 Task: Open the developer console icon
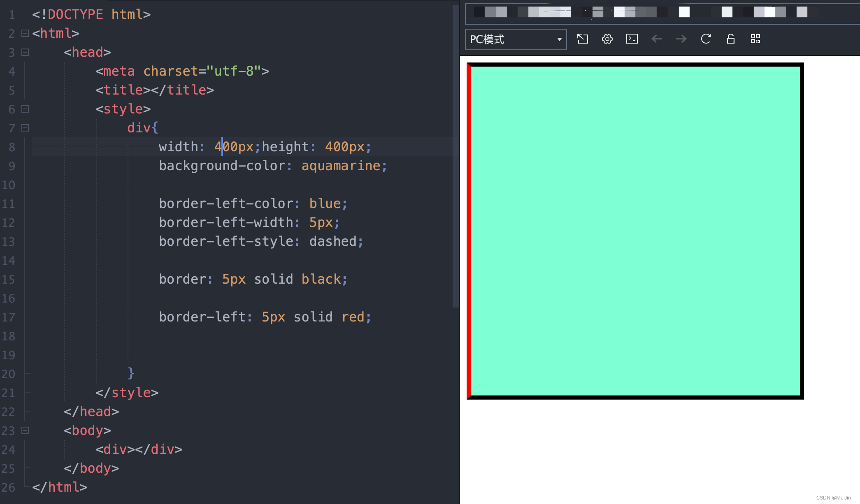(632, 39)
